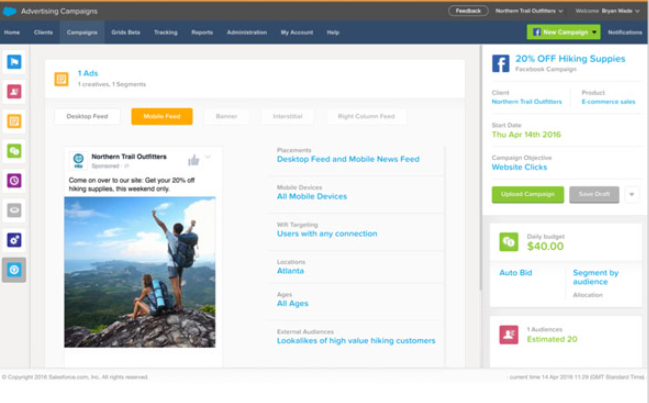Click the orange ads icon beside 1 Ads

click(x=61, y=79)
